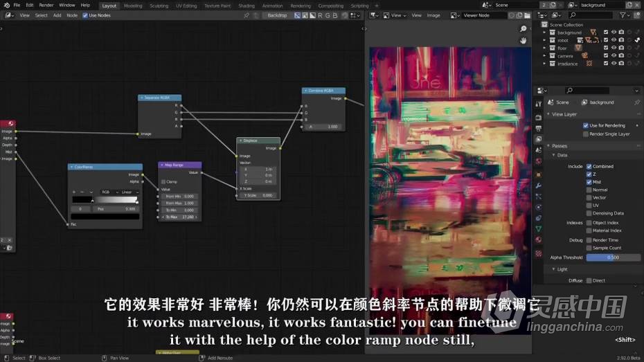The width and height of the screenshot is (644, 362).
Task: Click the To Max field in Map Range
Action: click(179, 217)
